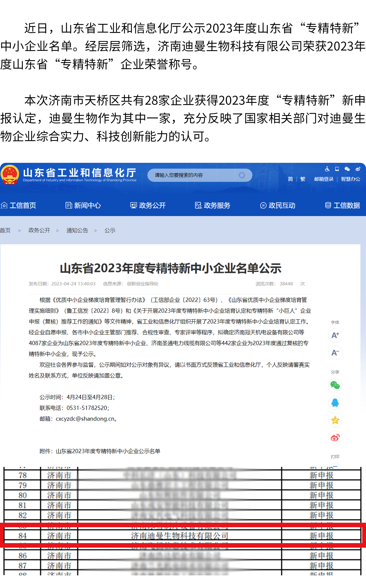Viewport: 366px width, 588px height.
Task: Click the Weibo icon in the header
Action: tap(358, 169)
